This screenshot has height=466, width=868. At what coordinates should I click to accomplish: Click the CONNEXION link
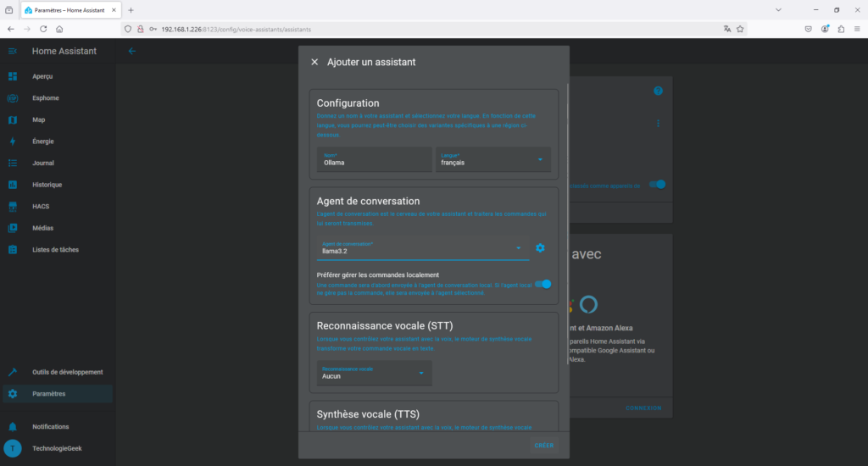click(643, 408)
